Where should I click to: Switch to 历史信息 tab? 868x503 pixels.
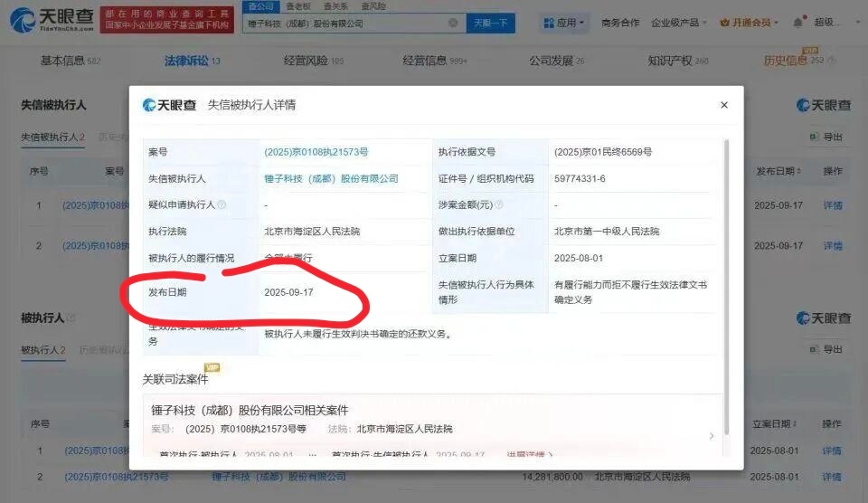[x=794, y=61]
